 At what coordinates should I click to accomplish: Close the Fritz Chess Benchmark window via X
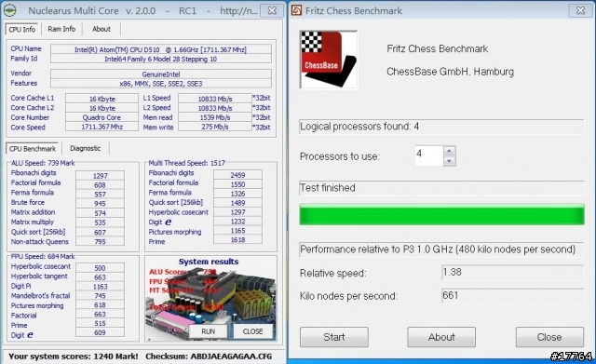(580, 10)
